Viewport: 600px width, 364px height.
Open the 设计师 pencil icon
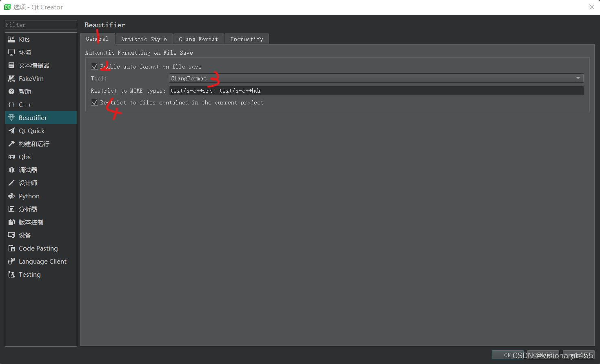click(11, 183)
